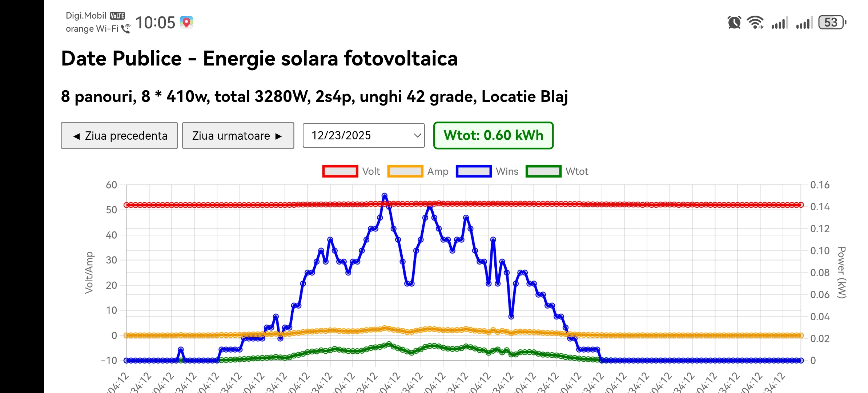Tap the Wi-Fi signal status icon
The width and height of the screenshot is (868, 393).
coord(755,23)
